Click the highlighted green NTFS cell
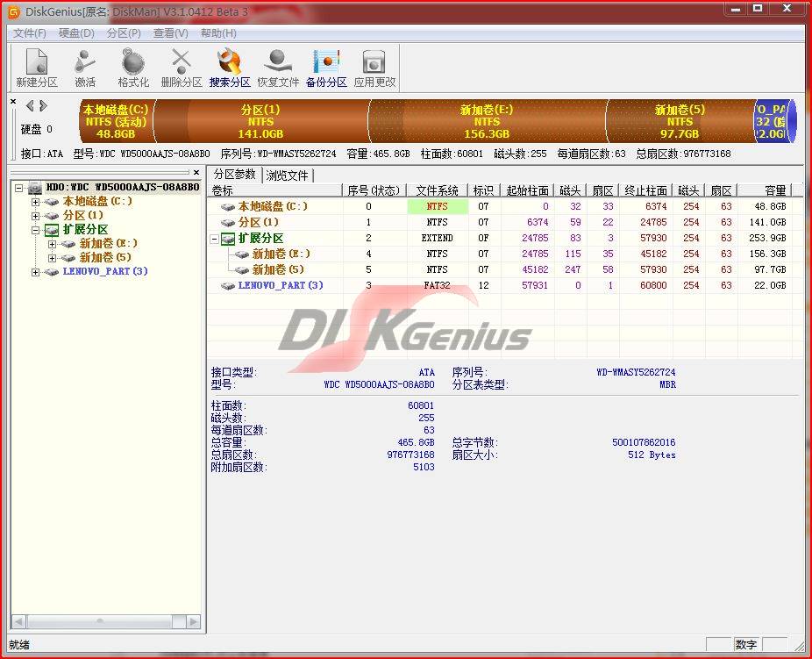This screenshot has width=812, height=659. pos(438,206)
